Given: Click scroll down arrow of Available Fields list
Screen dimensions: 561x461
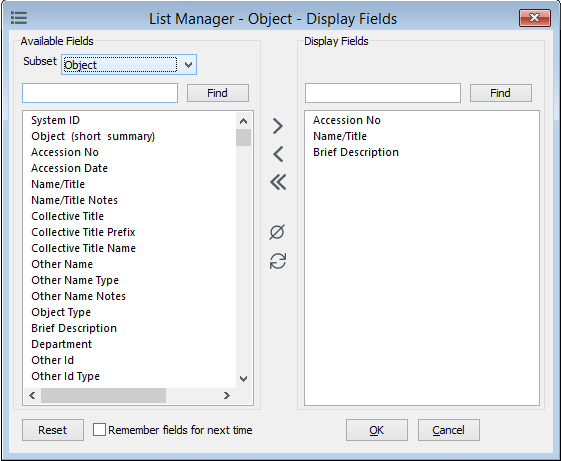Looking at the screenshot, I should click(x=243, y=379).
